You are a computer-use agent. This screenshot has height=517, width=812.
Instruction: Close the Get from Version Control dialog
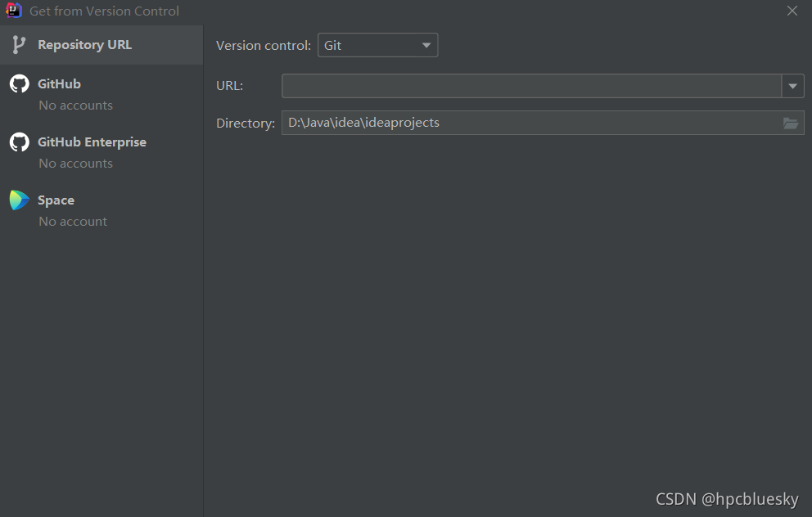click(x=792, y=11)
